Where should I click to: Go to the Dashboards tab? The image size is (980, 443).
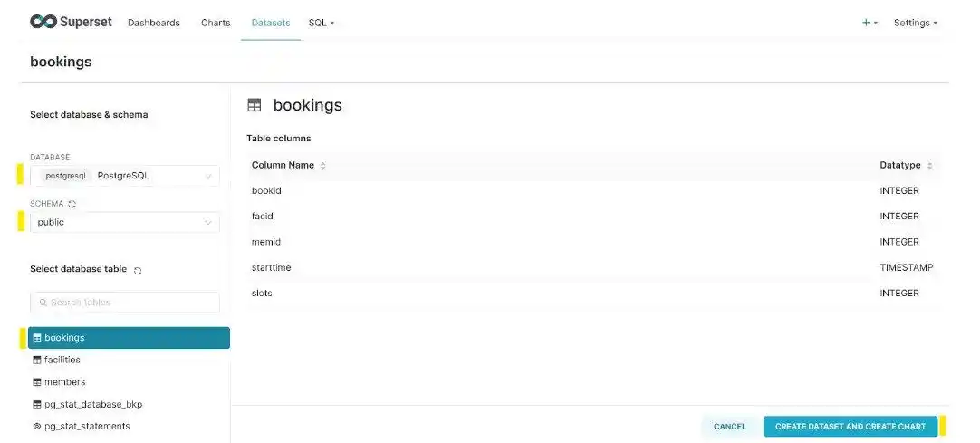tap(154, 23)
